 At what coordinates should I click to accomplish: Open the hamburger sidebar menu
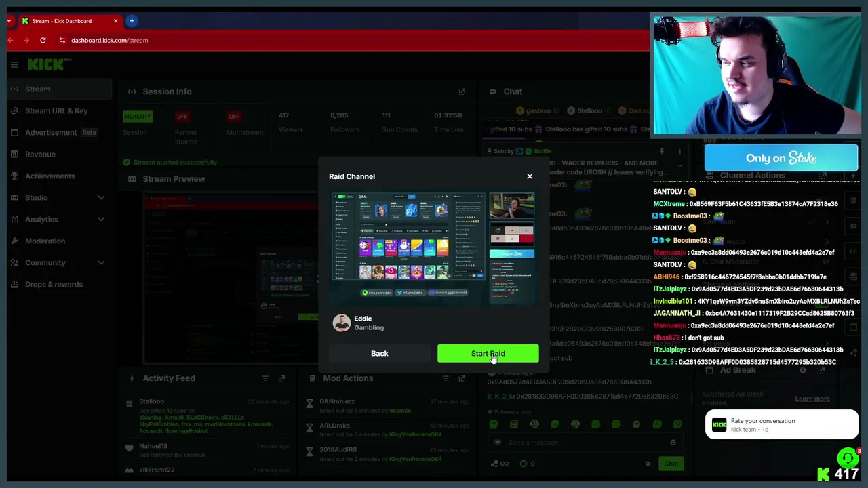14,64
